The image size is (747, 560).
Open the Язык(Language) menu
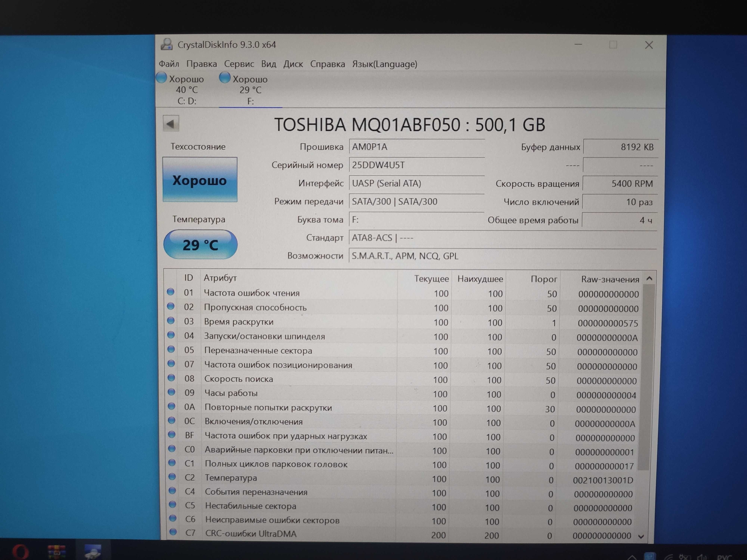[x=385, y=64]
